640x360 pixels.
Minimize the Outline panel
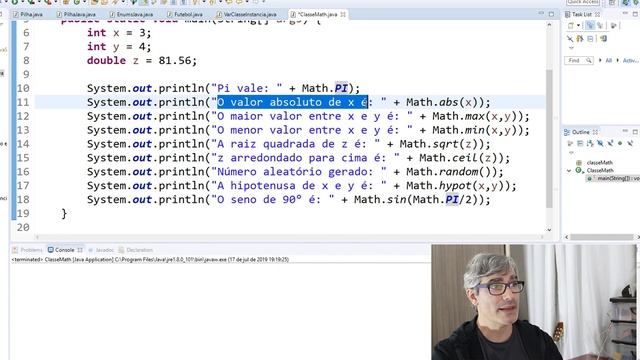(x=625, y=131)
